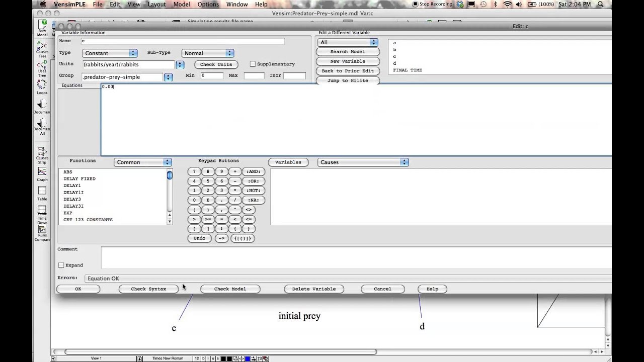The height and width of the screenshot is (362, 644).
Task: Open the Sub-Type Normal dropdown
Action: point(208,53)
